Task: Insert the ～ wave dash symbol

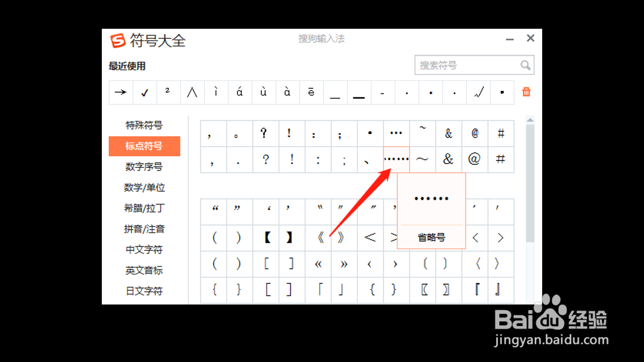Action: [422, 159]
